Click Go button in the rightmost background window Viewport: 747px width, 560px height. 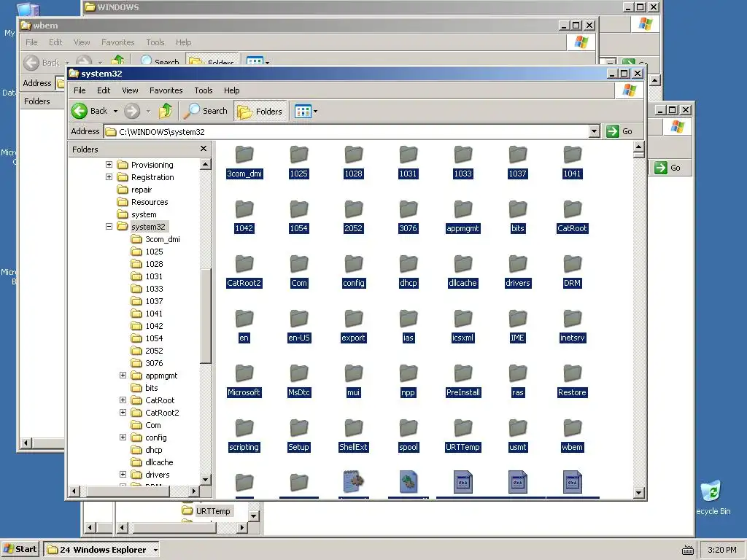[669, 168]
